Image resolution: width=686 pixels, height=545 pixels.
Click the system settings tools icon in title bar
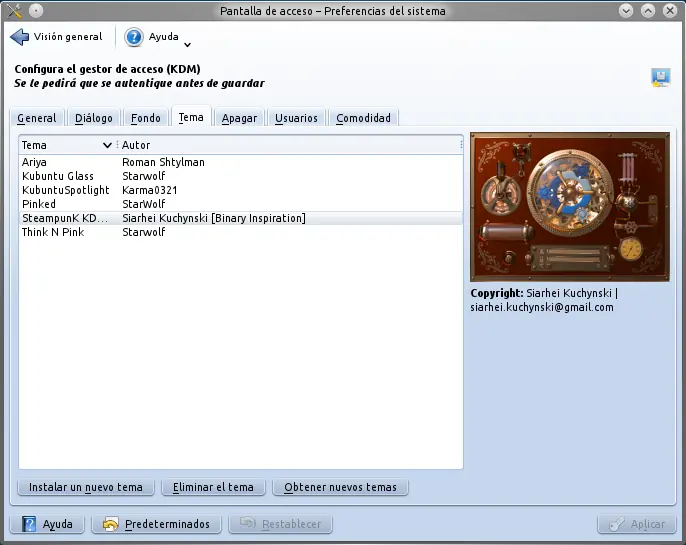(x=14, y=10)
